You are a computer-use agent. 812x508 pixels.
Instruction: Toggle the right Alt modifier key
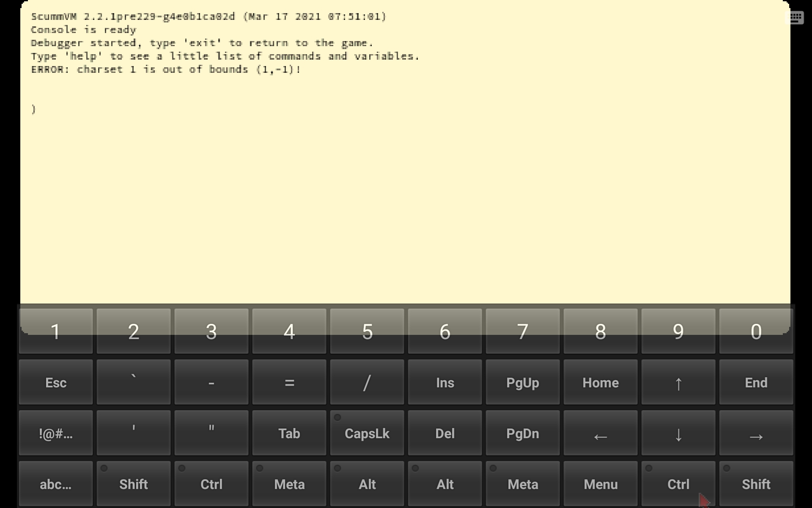(x=445, y=483)
